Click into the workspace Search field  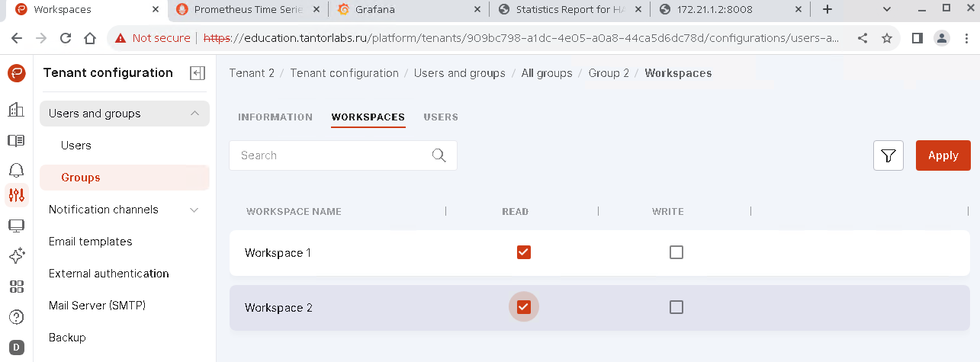(x=332, y=155)
